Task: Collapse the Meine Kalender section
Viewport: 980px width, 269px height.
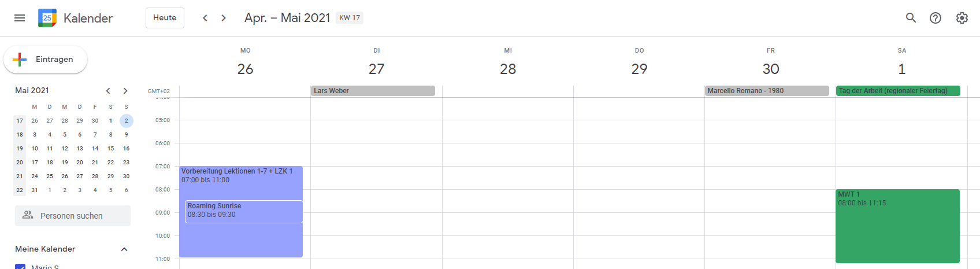Action: pyautogui.click(x=124, y=249)
